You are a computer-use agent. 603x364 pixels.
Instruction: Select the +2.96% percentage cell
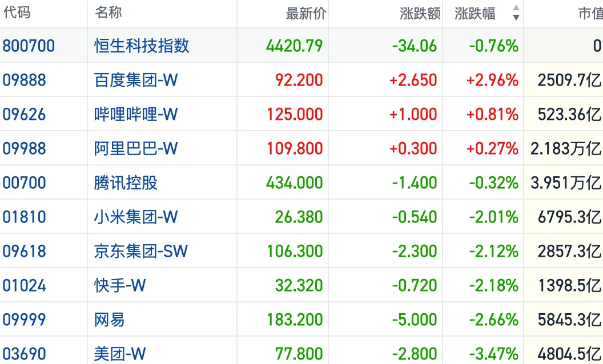(x=493, y=80)
